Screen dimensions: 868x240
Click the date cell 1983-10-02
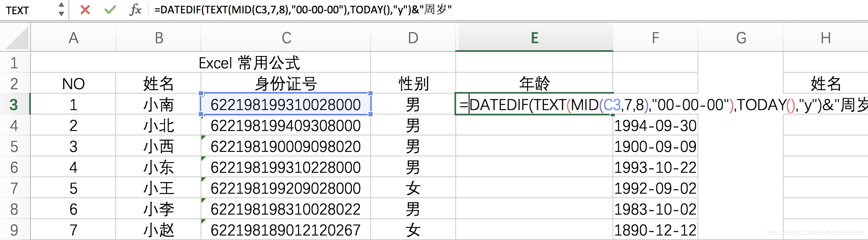(655, 209)
